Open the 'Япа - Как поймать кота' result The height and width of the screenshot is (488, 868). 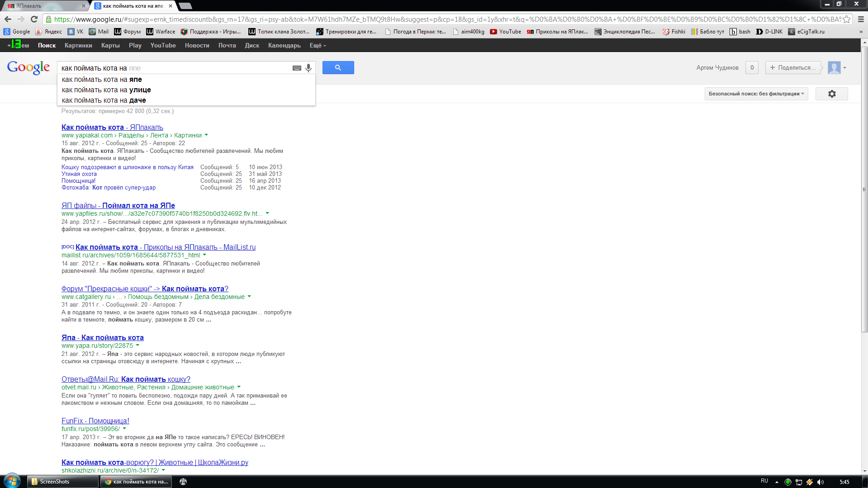pos(103,338)
